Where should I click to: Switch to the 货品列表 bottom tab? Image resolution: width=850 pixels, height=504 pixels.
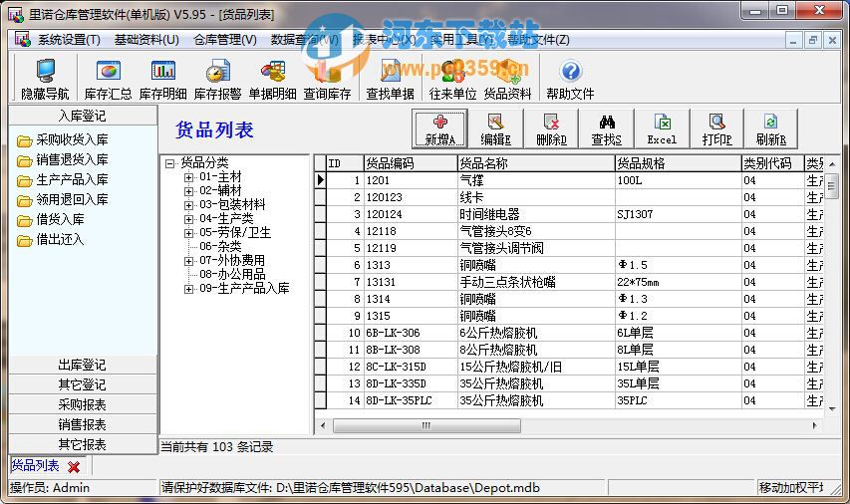pos(35,465)
